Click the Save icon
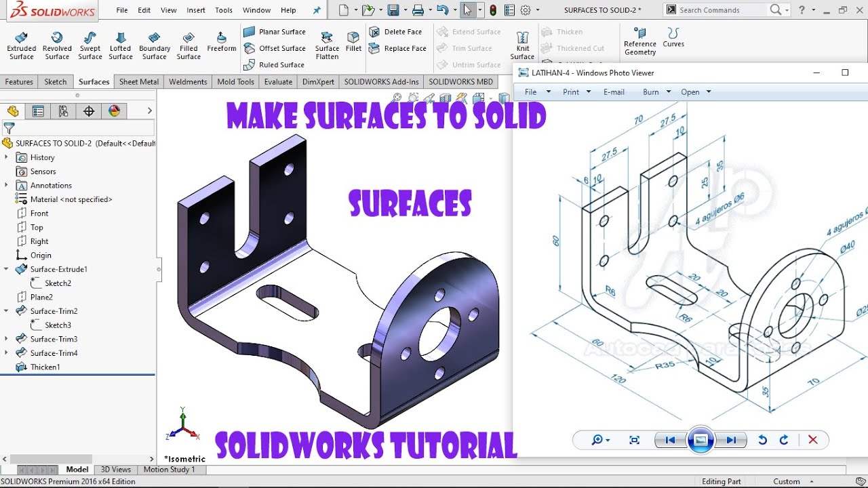Image resolution: width=868 pixels, height=488 pixels. pos(393,10)
